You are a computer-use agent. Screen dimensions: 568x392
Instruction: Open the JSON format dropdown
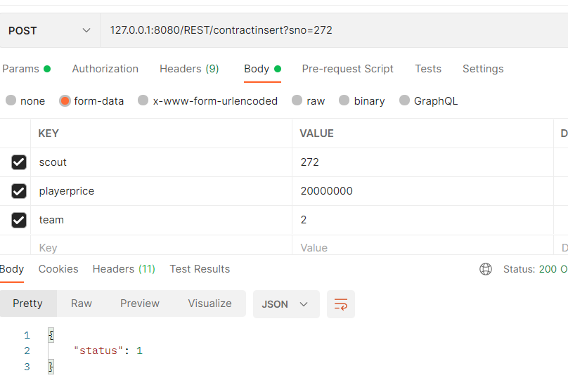pos(286,304)
